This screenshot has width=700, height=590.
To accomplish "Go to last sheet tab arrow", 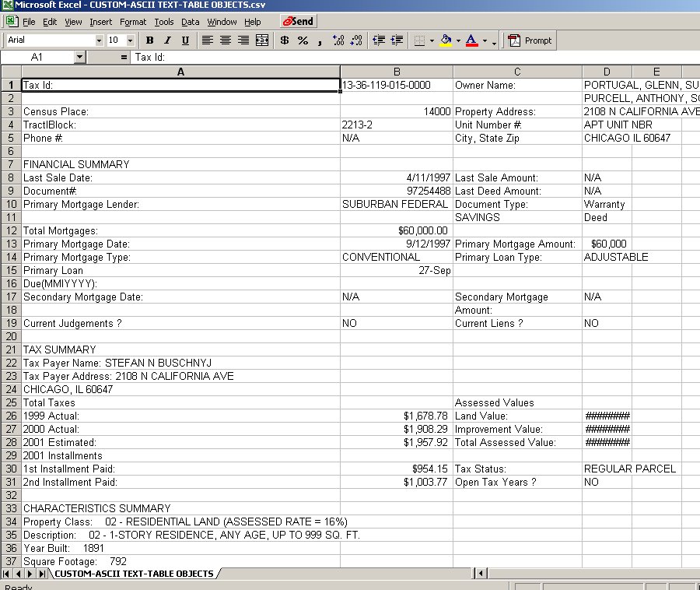I will (x=42, y=574).
